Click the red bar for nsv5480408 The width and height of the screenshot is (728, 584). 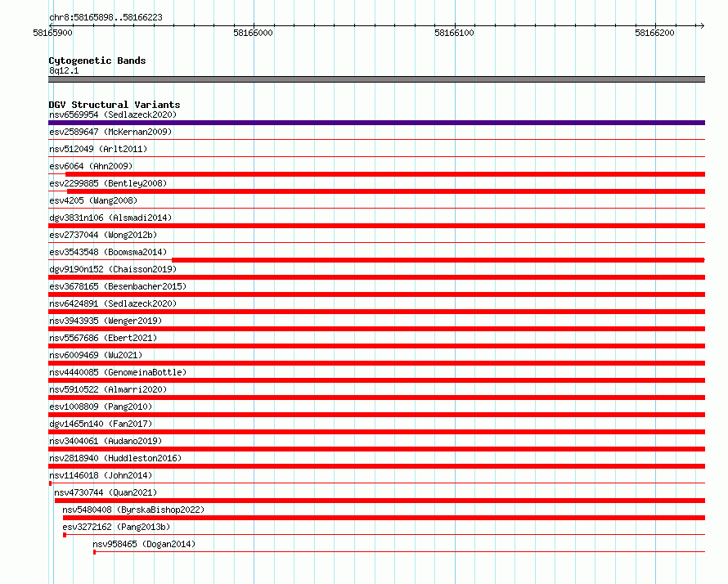click(x=384, y=518)
